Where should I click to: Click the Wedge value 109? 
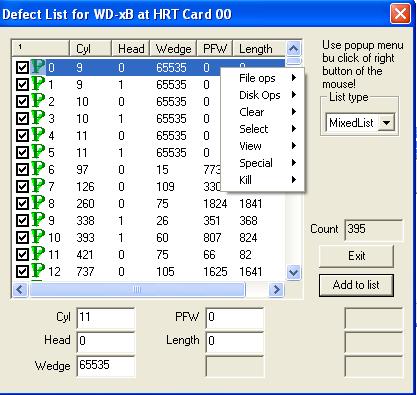(165, 187)
